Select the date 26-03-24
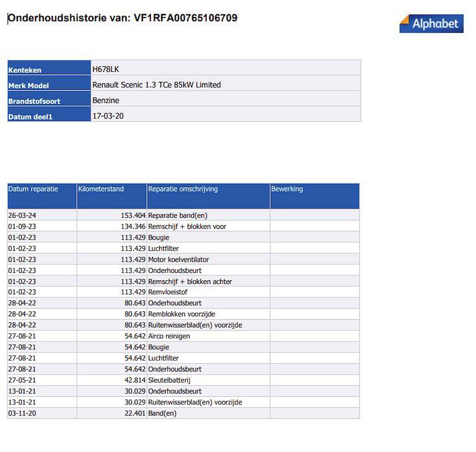Screen dimensions: 476x452 click(22, 215)
